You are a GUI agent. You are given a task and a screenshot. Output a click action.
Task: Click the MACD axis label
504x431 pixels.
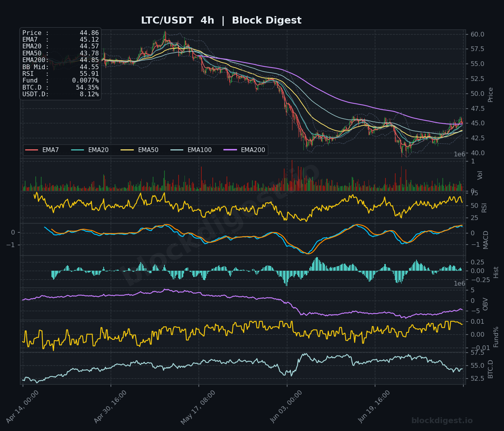click(x=486, y=240)
